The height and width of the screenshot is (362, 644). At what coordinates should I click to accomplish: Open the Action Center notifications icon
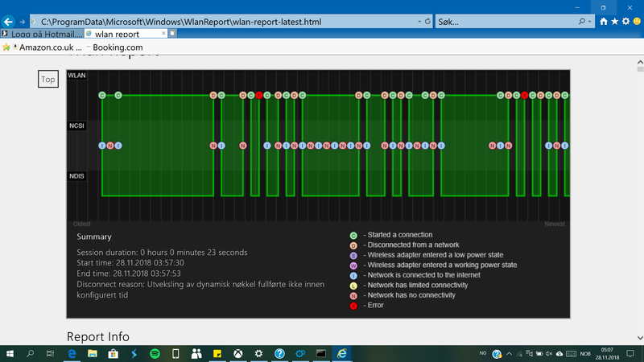pyautogui.click(x=630, y=353)
